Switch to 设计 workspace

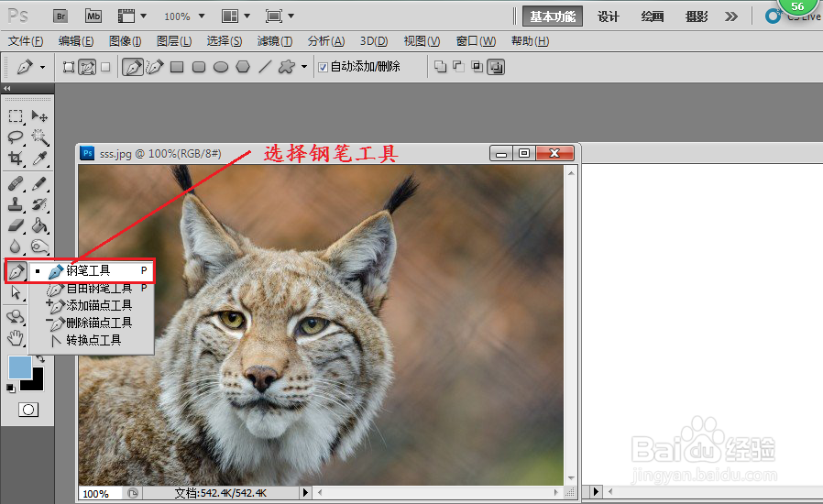pyautogui.click(x=609, y=16)
